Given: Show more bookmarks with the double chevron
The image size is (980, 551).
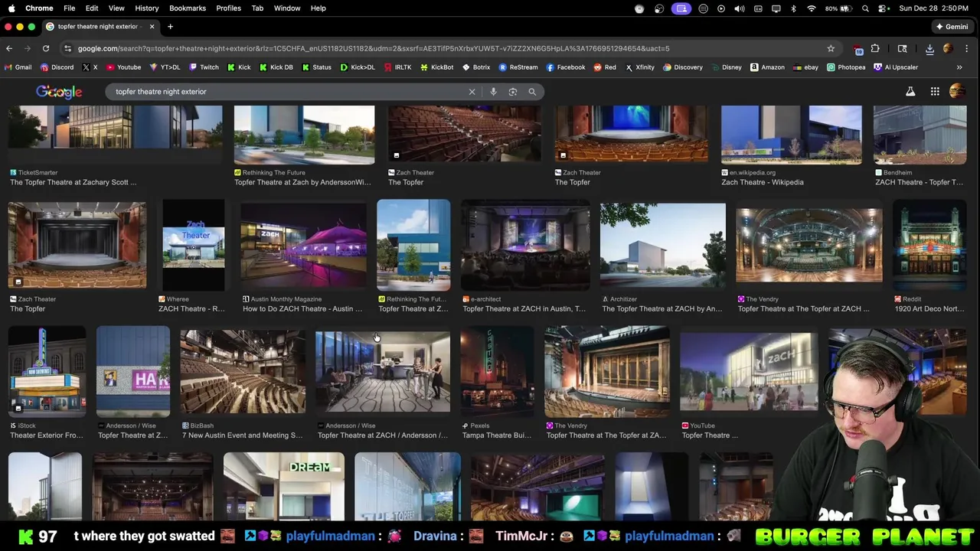Looking at the screenshot, I should click(959, 67).
